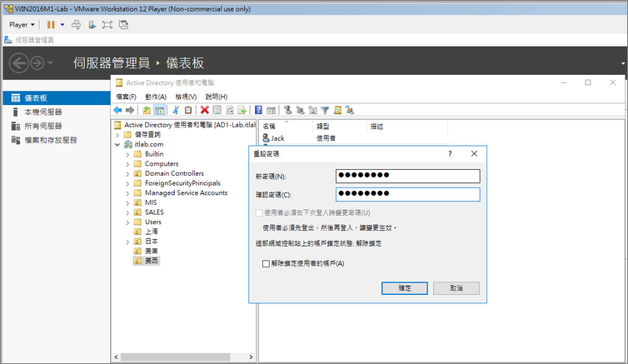Confirm password reset with 確定 button
The width and height of the screenshot is (628, 364).
[405, 288]
